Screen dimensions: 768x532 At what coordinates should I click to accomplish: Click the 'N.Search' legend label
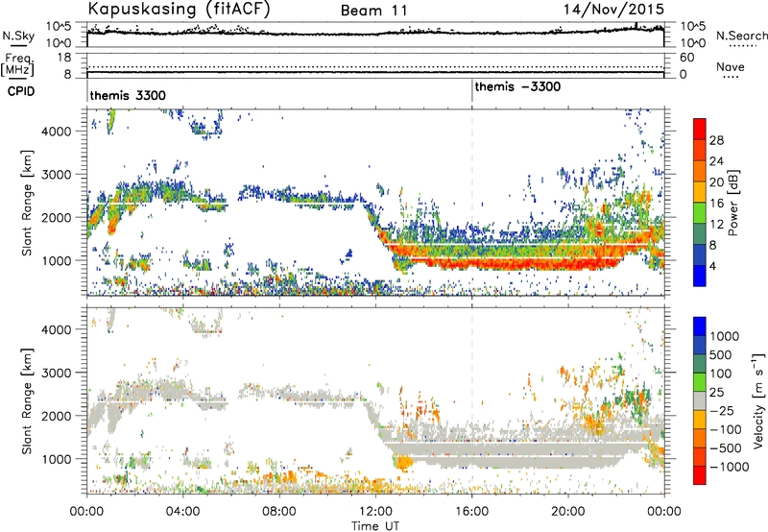coord(741,36)
